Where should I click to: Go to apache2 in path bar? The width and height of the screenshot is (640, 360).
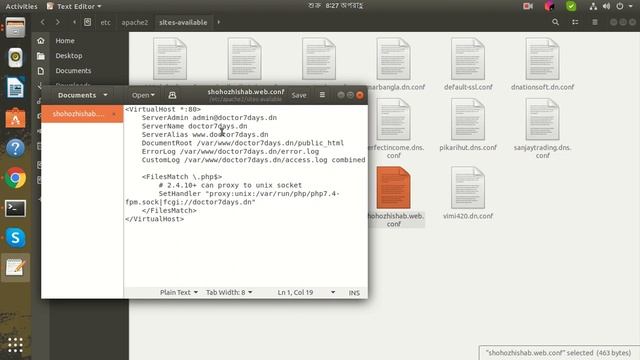(135, 22)
